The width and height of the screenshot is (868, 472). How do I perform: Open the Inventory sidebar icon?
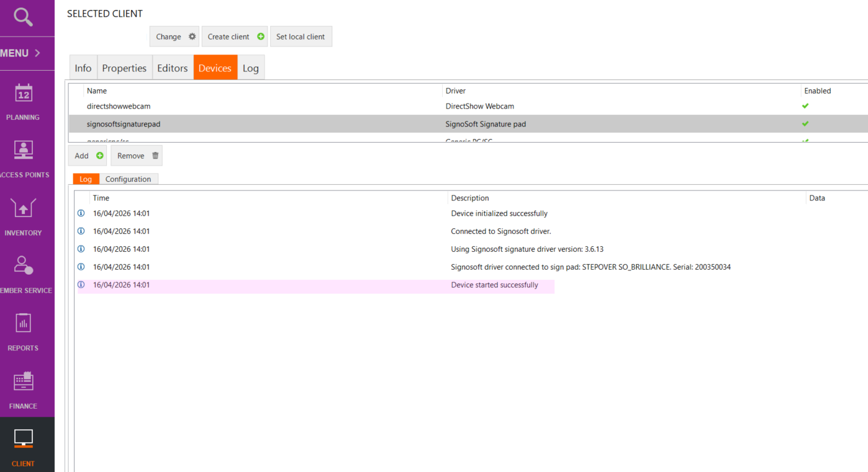(x=24, y=209)
